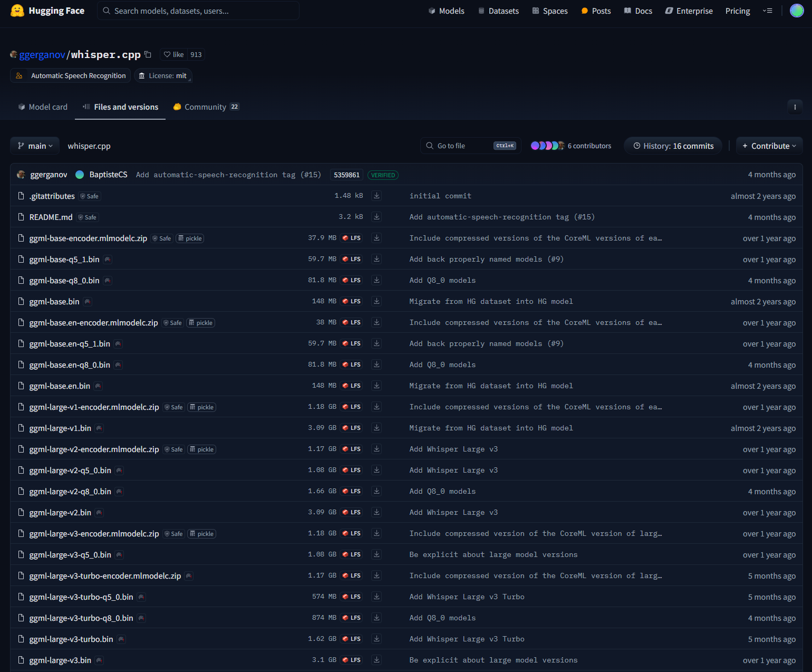
Task: Open the main branch dropdown
Action: coord(35,146)
